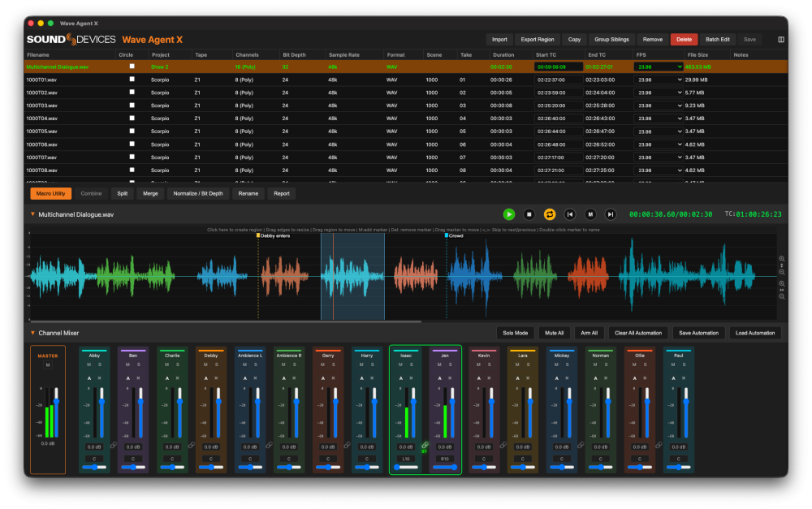Image resolution: width=812 pixels, height=509 pixels.
Task: Zoom in waveform horizontally
Action: tap(782, 284)
